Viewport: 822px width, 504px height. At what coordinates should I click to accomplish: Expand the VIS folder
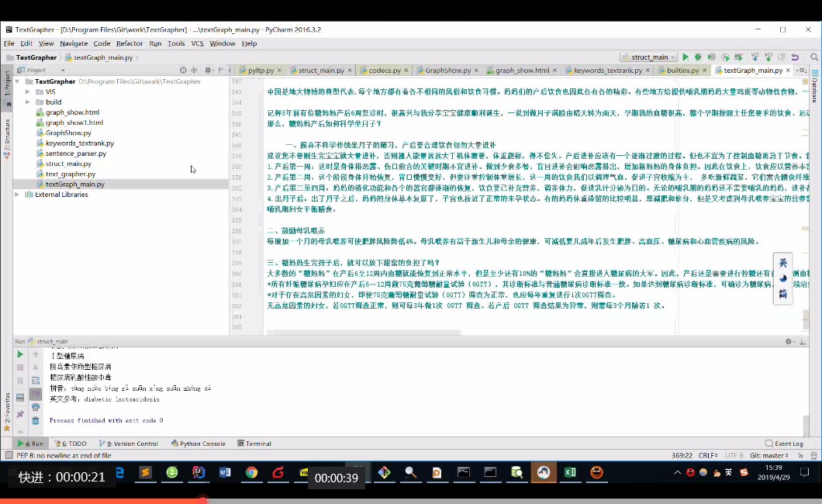point(28,91)
